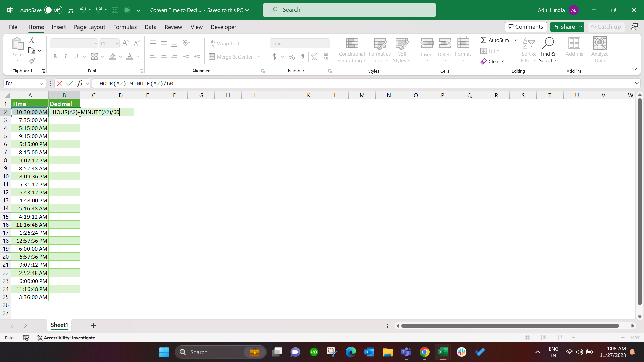Switch to Page Layout view in status bar
The image size is (644, 362).
coord(544,338)
